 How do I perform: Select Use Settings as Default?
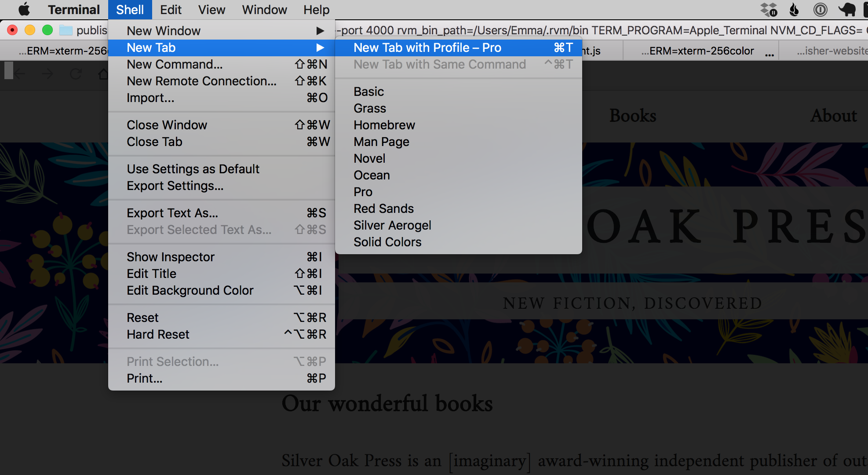222,169
